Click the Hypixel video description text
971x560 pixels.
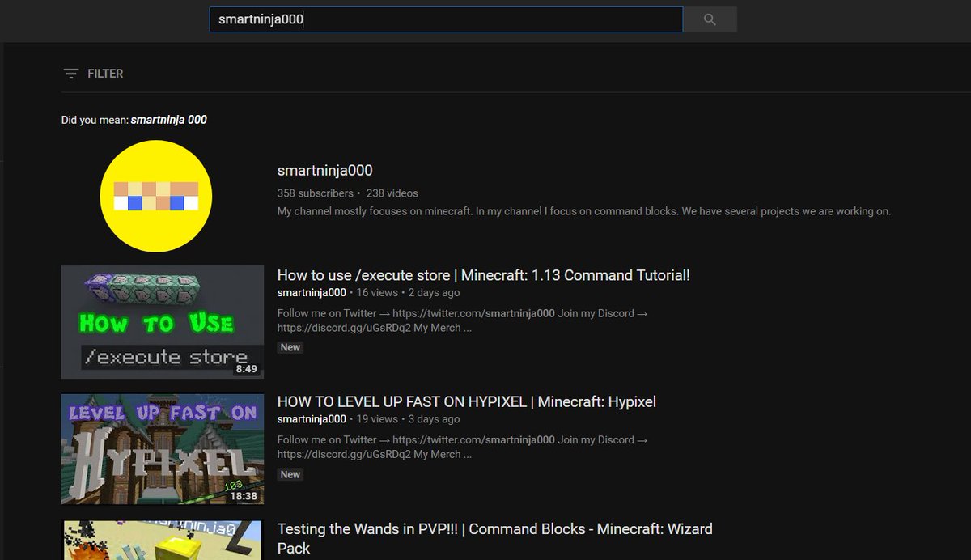pyautogui.click(x=463, y=447)
